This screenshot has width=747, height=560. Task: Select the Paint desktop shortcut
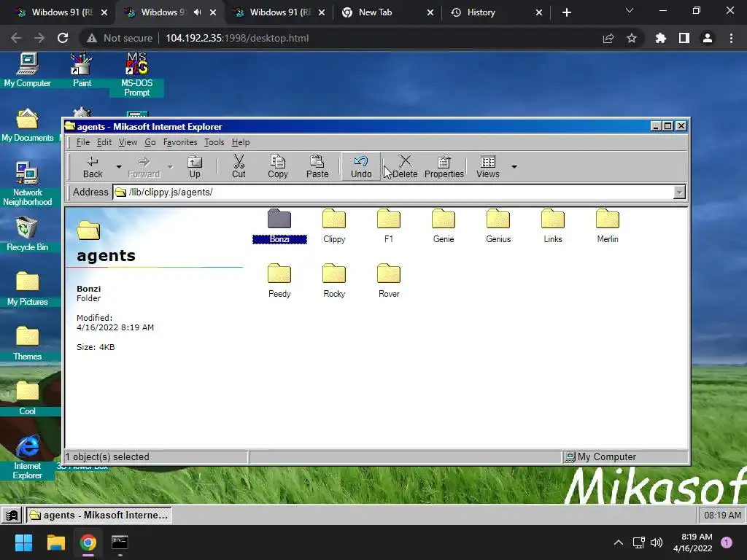[82, 71]
